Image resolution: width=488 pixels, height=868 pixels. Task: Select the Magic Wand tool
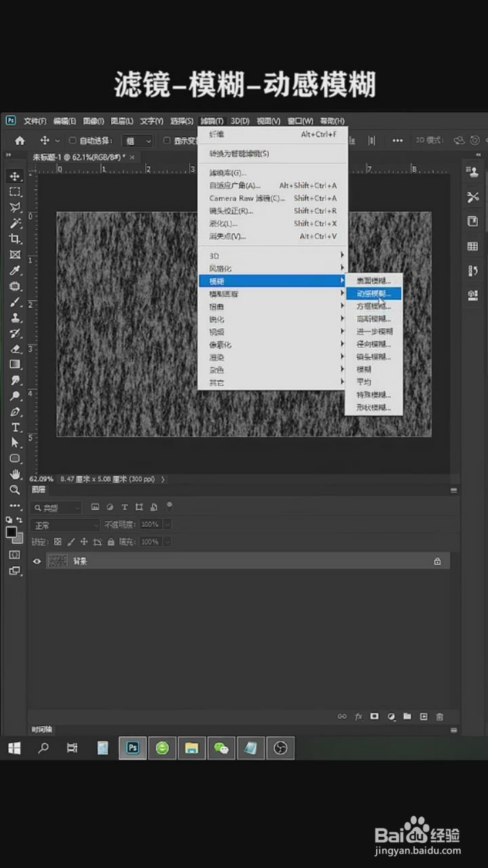[15, 223]
